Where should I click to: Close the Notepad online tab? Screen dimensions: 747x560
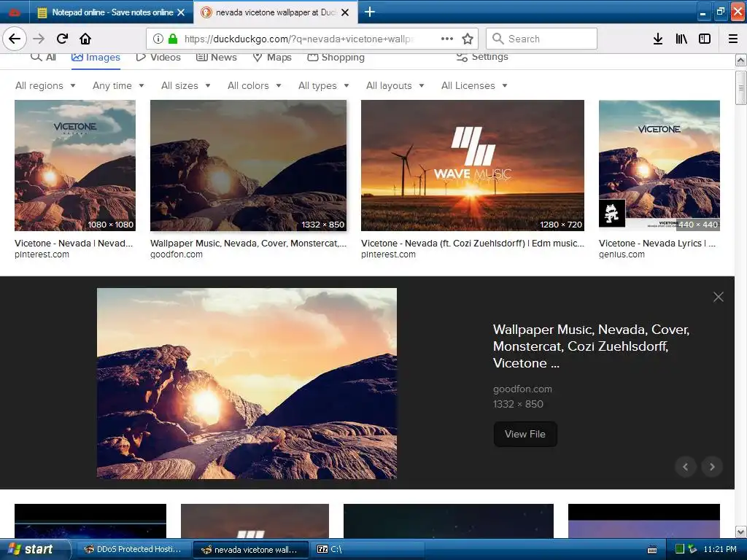click(181, 12)
